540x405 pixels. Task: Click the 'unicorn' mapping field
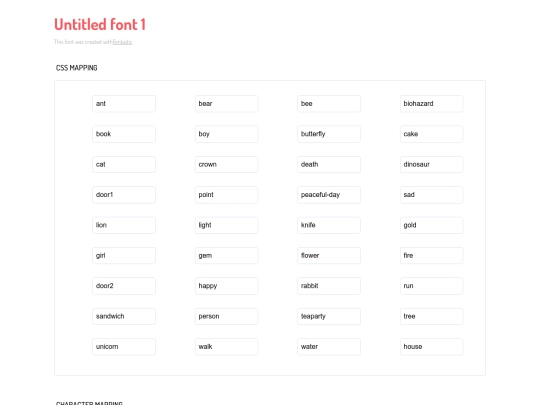click(x=124, y=347)
